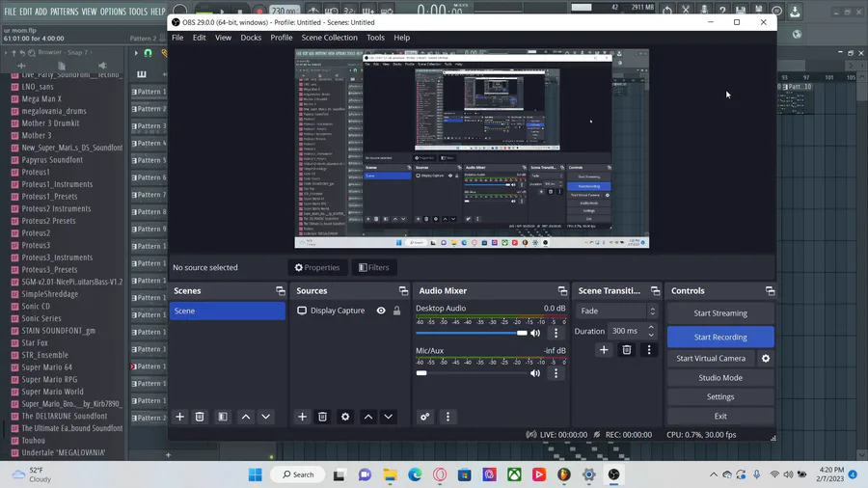The image size is (868, 488).
Task: Click taskbar Search box
Action: click(298, 474)
